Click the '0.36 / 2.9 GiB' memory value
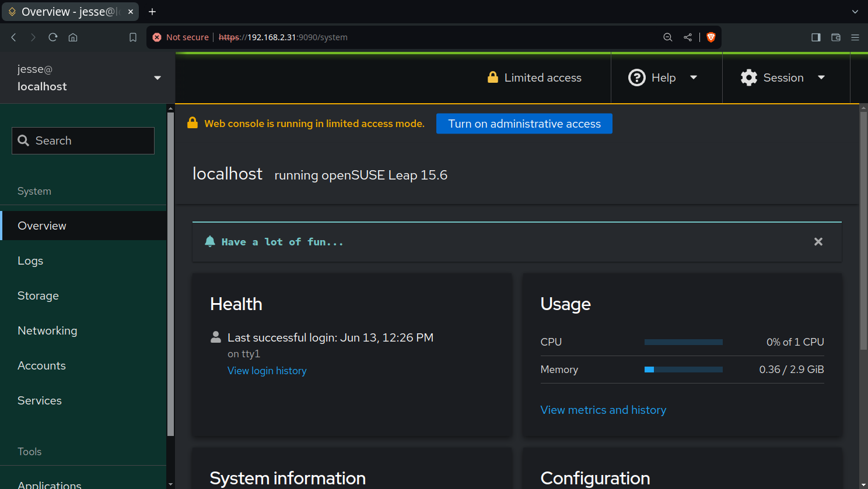The height and width of the screenshot is (489, 868). (792, 370)
